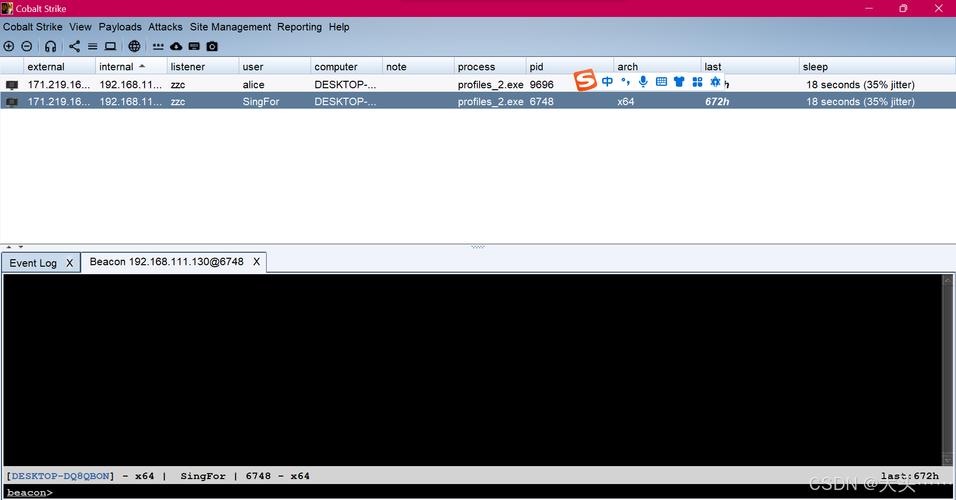Select the user cell alice
Image resolution: width=956 pixels, height=500 pixels.
click(x=253, y=85)
